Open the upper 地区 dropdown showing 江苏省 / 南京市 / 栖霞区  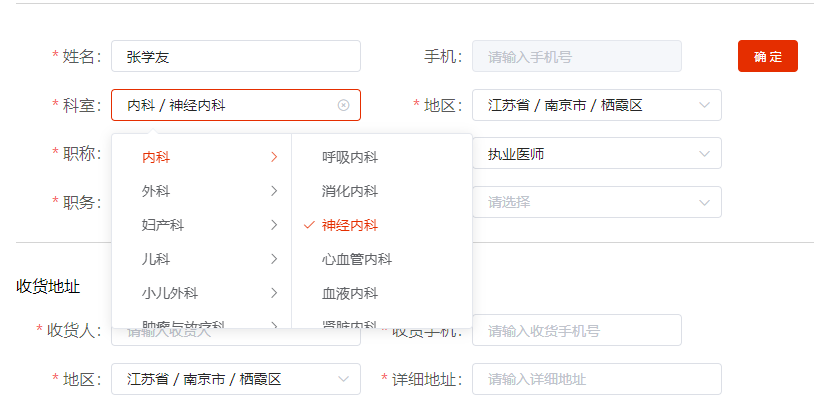coord(597,106)
